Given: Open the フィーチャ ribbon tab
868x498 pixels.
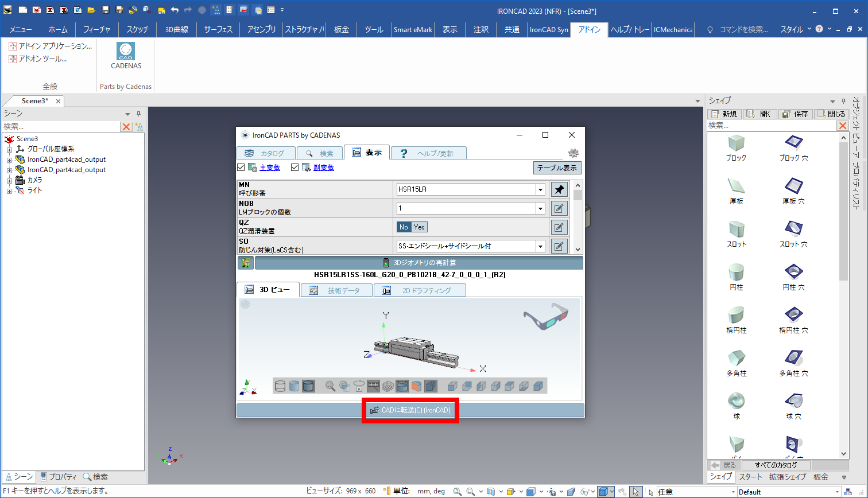Looking at the screenshot, I should click(x=96, y=29).
